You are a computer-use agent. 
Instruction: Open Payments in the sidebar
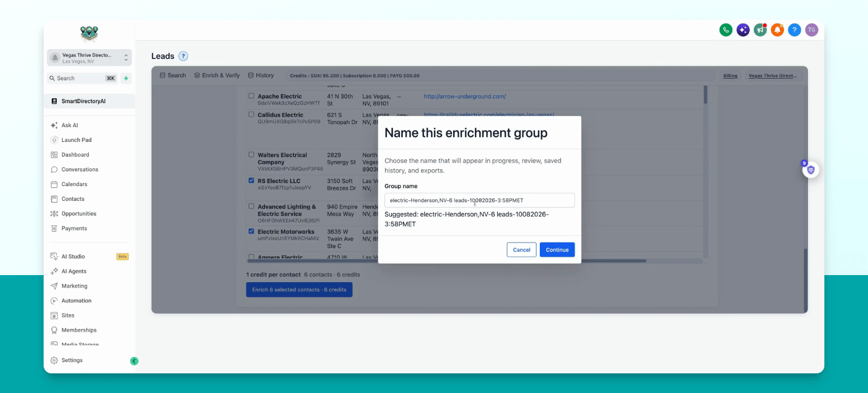pos(74,228)
